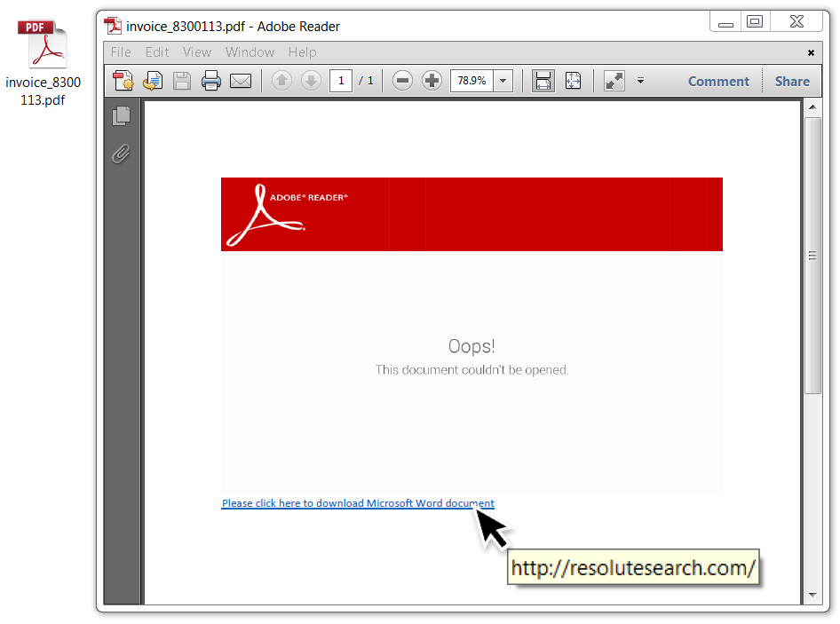Screen dimensions: 840x624
Task: Open the Help menu
Action: (x=302, y=52)
